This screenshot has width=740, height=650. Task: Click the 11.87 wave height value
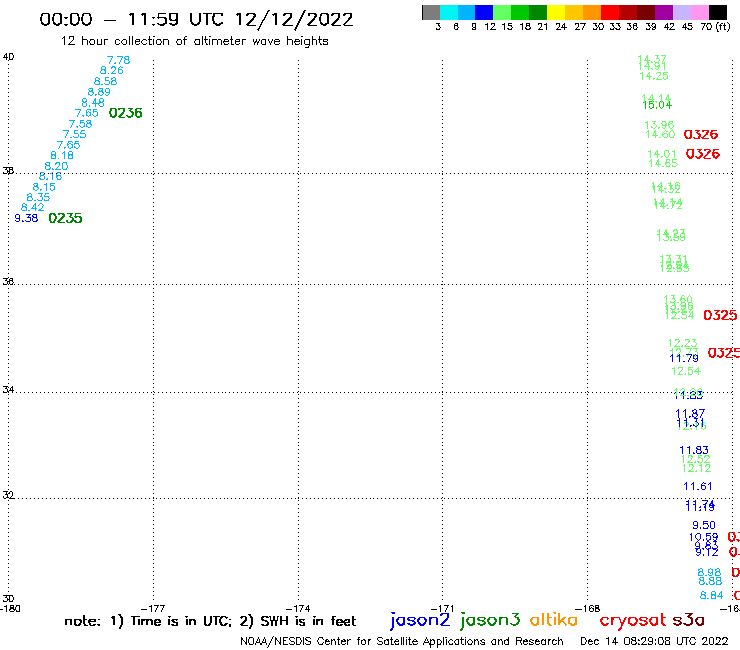click(690, 413)
